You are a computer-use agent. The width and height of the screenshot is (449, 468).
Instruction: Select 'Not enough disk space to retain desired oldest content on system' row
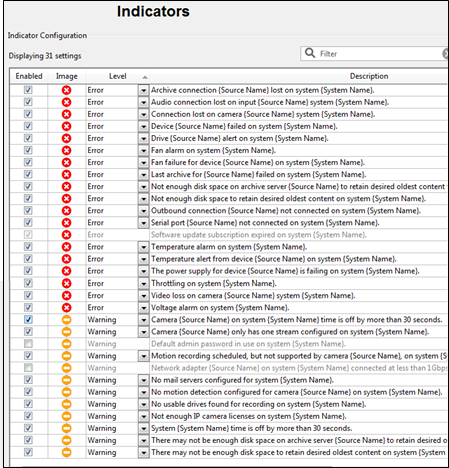(228, 199)
